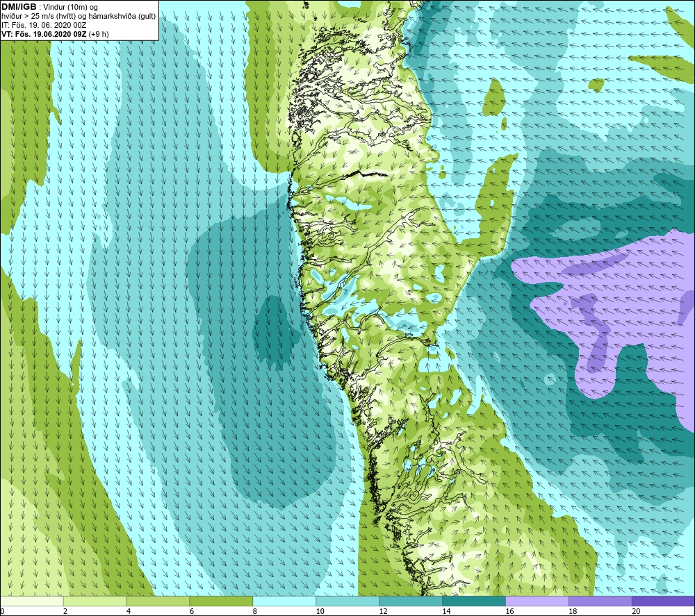
Task: Click the 'IT: Fös. 19. 06. 2020 00Z' line
Action: tap(44, 25)
